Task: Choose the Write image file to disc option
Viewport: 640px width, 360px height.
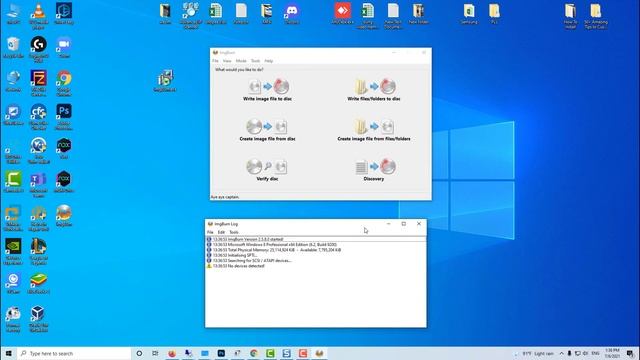Action: click(x=267, y=90)
